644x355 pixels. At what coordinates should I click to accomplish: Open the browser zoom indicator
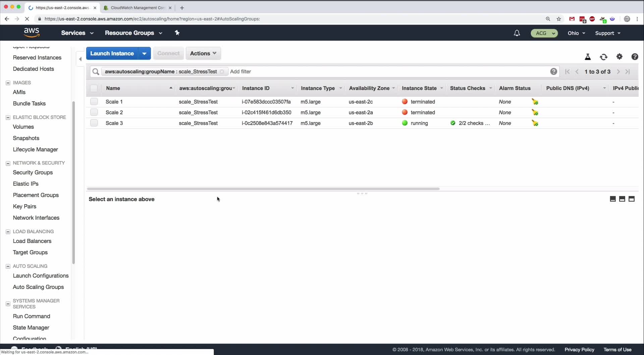click(x=548, y=19)
